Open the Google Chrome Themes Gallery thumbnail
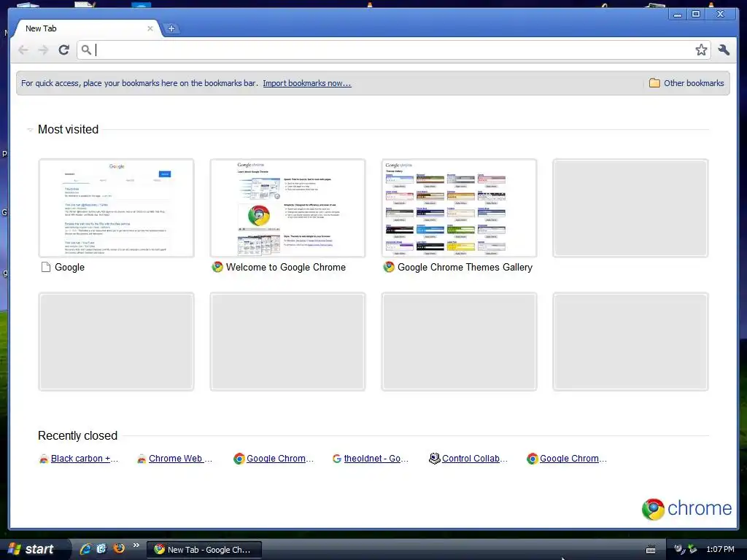The image size is (747, 560). [x=460, y=208]
